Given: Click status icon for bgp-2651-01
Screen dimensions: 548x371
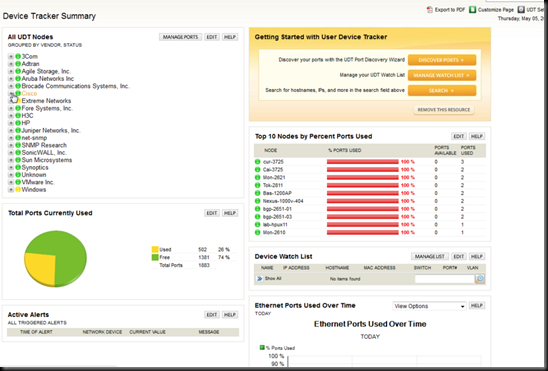Looking at the screenshot, I should tap(258, 209).
